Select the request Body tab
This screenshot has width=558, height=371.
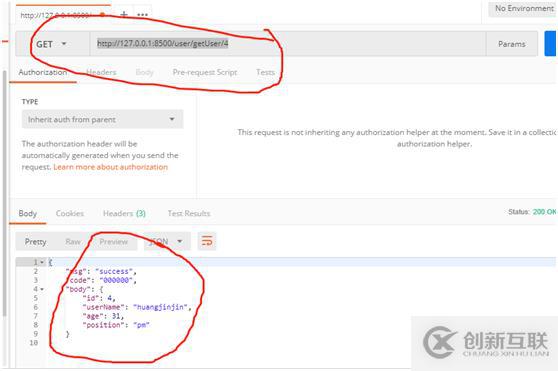point(144,72)
